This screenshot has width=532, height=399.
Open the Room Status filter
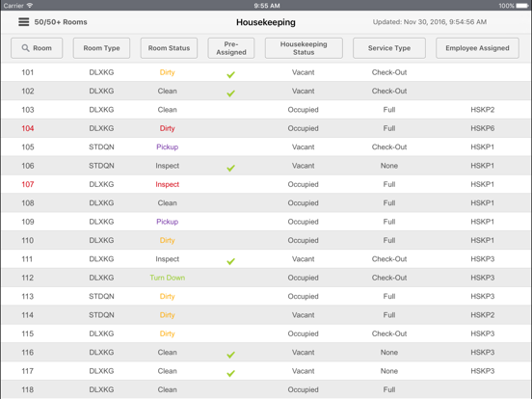point(169,48)
